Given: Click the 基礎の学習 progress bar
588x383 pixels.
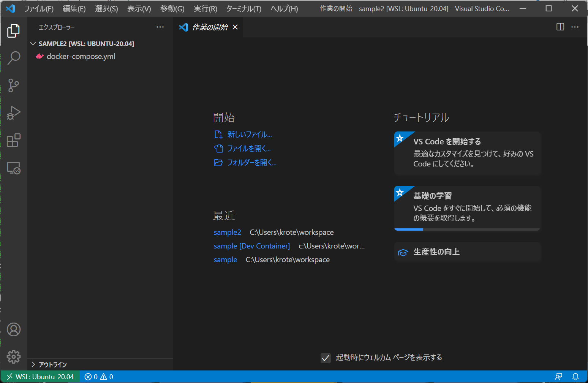Looking at the screenshot, I should [467, 229].
